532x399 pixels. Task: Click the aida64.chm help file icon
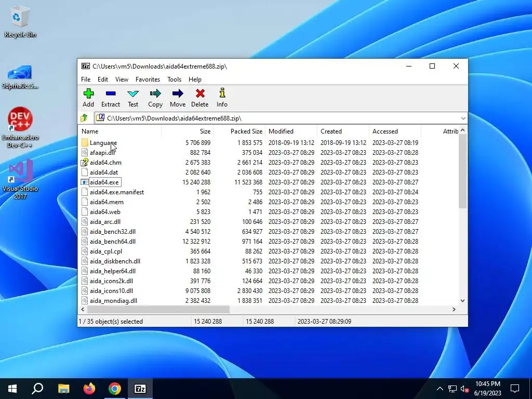click(x=85, y=163)
